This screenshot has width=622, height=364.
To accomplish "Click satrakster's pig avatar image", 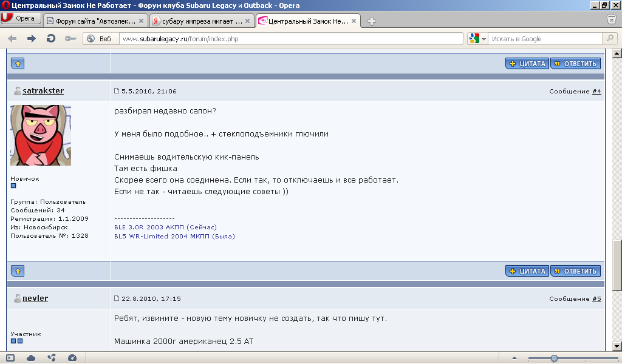I will (41, 135).
